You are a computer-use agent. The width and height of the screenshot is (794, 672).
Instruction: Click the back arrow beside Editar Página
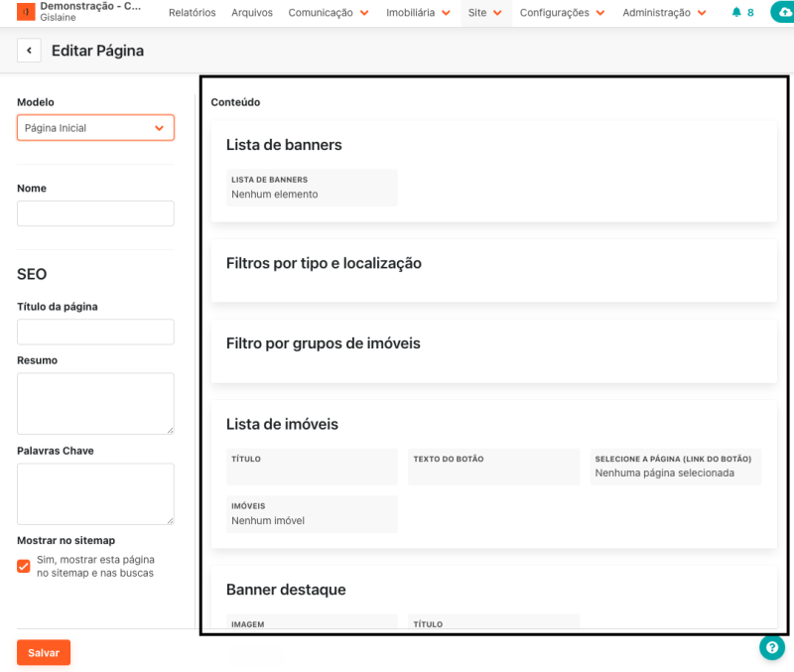(29, 51)
